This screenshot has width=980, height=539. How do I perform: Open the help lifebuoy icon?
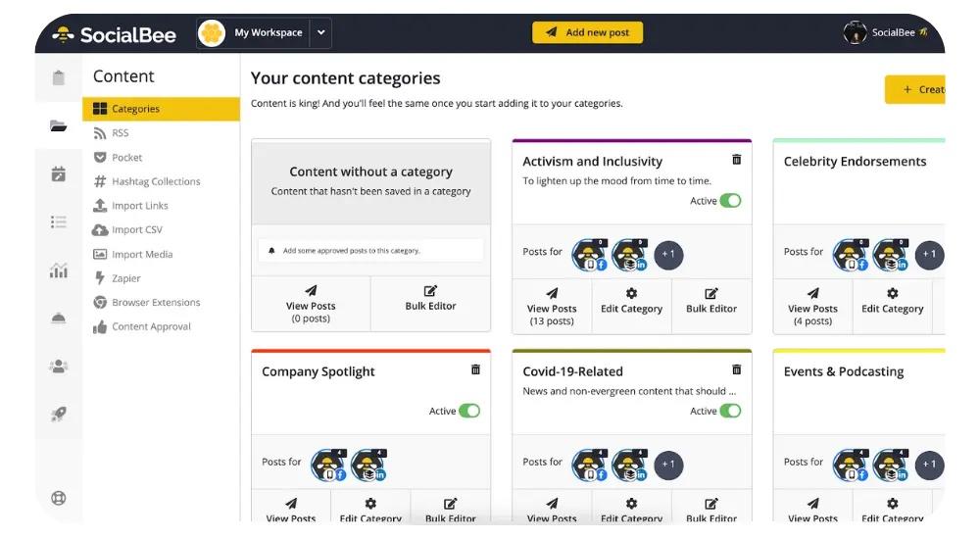click(59, 498)
